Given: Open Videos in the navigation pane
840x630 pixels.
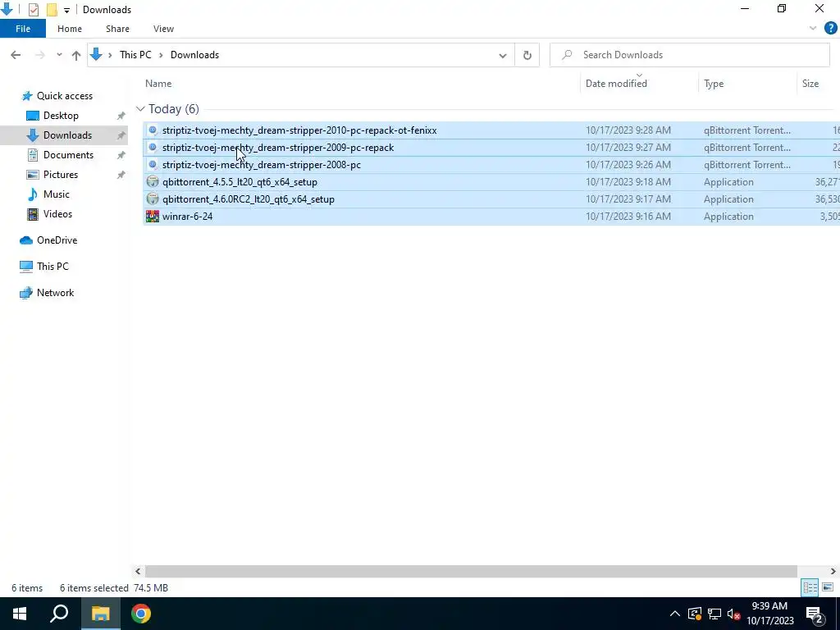Looking at the screenshot, I should (x=57, y=214).
